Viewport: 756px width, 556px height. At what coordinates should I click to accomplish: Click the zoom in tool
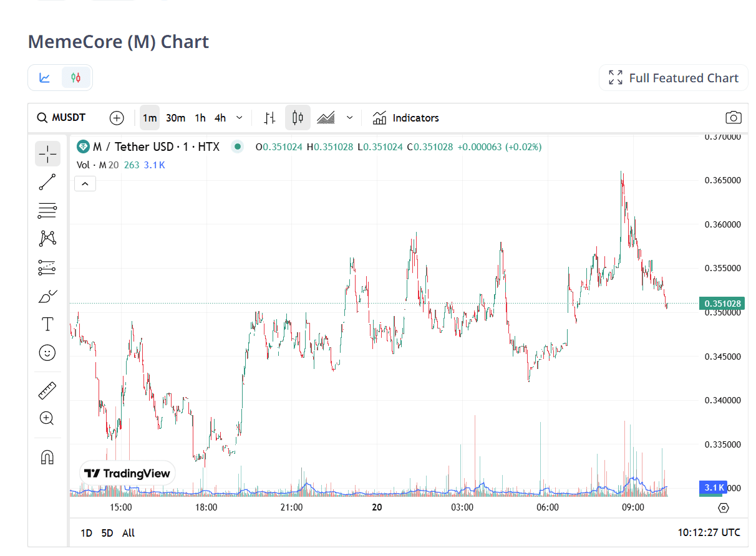coord(47,418)
